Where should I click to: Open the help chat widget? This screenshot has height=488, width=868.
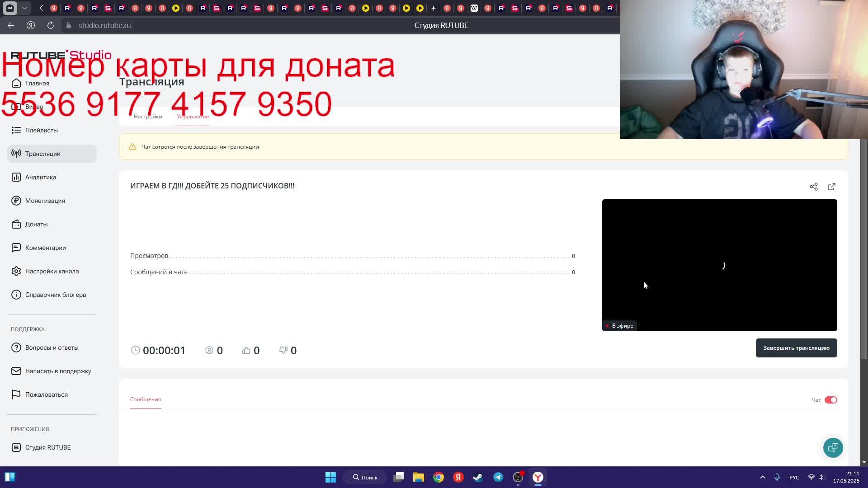833,447
